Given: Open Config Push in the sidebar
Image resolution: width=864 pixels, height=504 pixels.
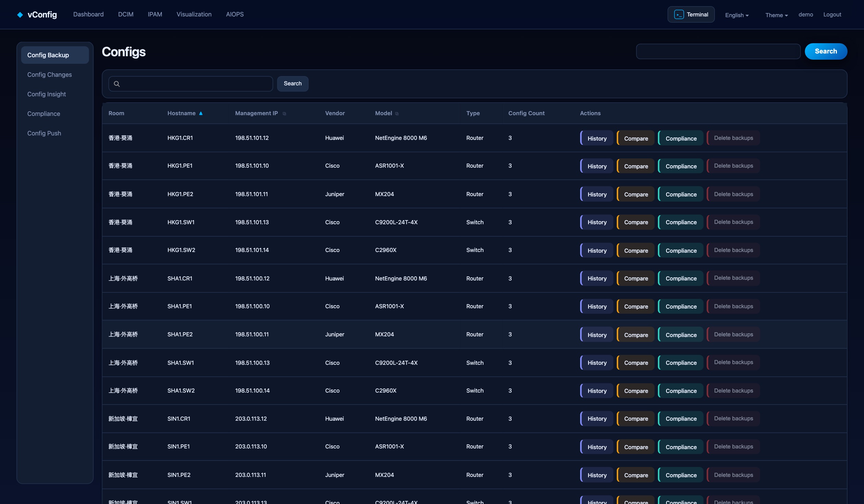Looking at the screenshot, I should 55,133.
